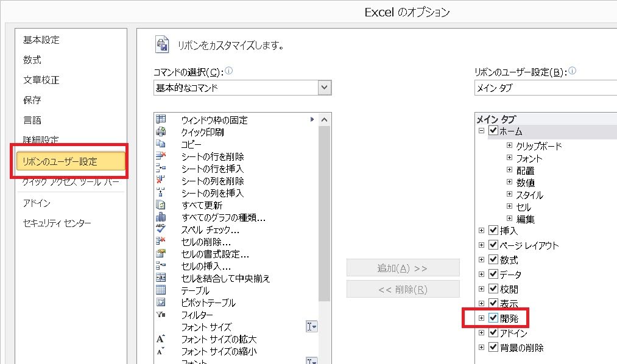Click the すべて更新 refresh icon
This screenshot has height=364, width=617.
point(161,205)
